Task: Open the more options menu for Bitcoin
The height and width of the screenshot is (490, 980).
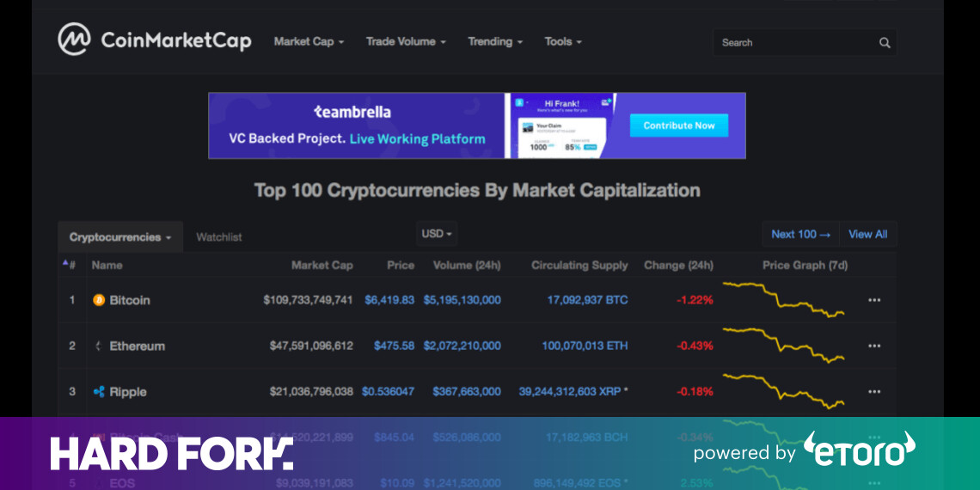Action: click(x=874, y=300)
